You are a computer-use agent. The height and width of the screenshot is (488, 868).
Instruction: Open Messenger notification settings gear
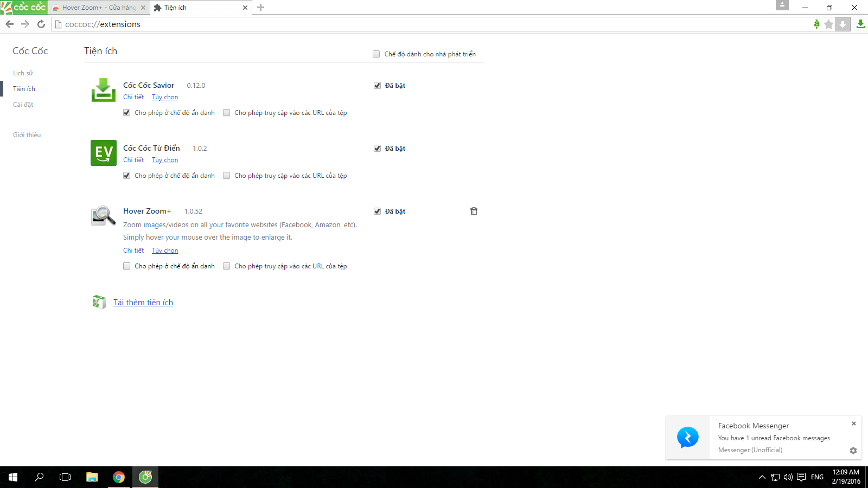point(853,451)
